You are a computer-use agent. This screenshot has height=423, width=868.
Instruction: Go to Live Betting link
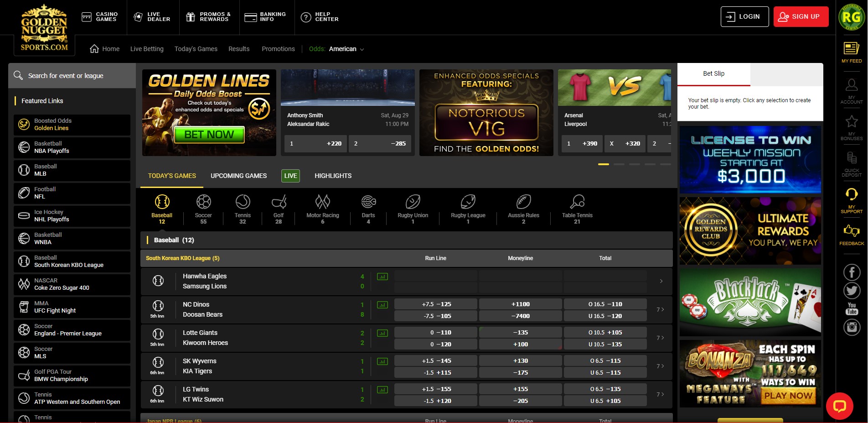pyautogui.click(x=147, y=49)
